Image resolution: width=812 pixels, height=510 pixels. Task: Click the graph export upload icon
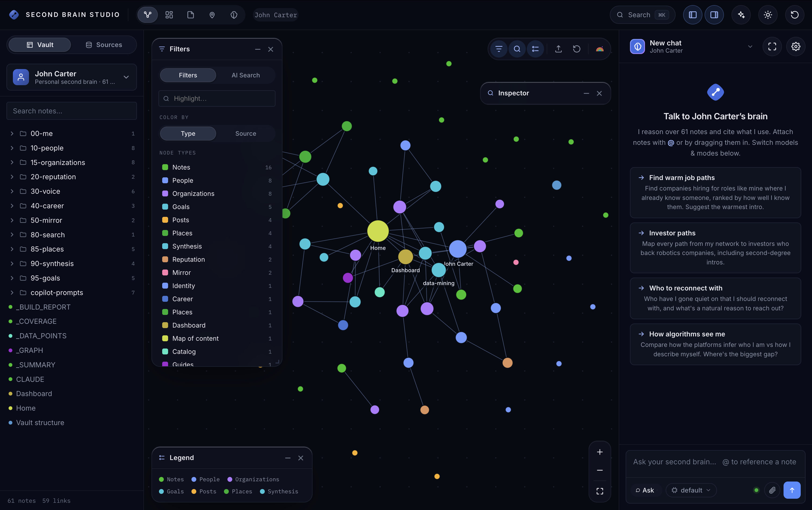(x=559, y=49)
